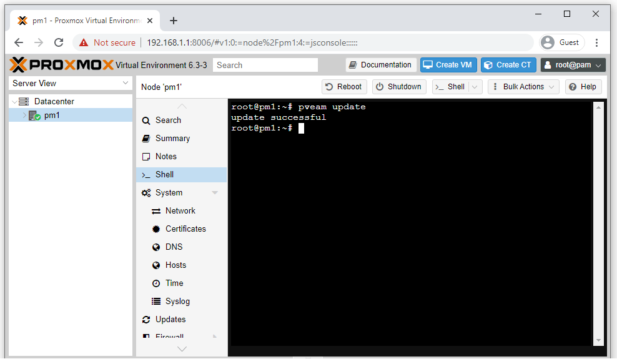The image size is (617, 364).
Task: Click the Hosts globe icon
Action: click(x=156, y=265)
